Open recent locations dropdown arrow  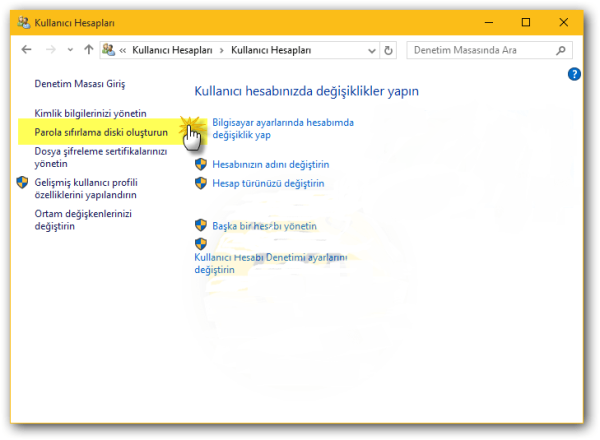[x=70, y=50]
